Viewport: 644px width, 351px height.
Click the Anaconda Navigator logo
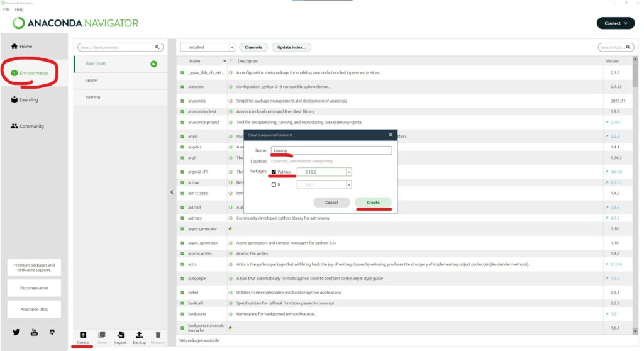75,23
